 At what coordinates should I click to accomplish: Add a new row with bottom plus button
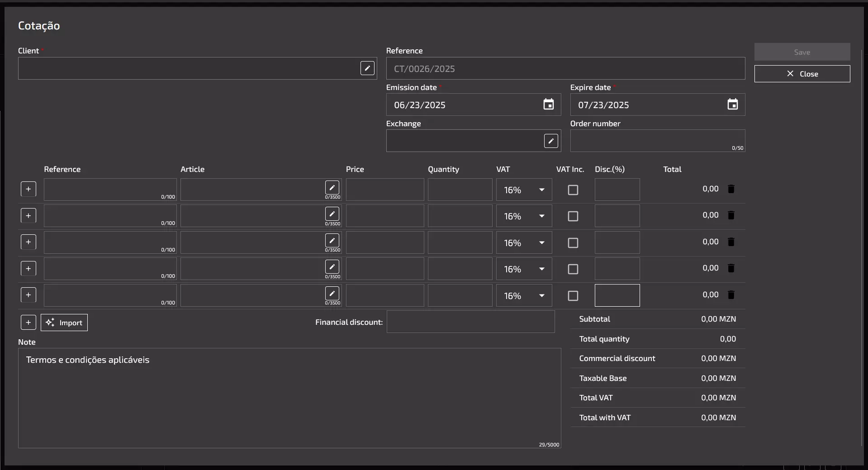tap(28, 323)
